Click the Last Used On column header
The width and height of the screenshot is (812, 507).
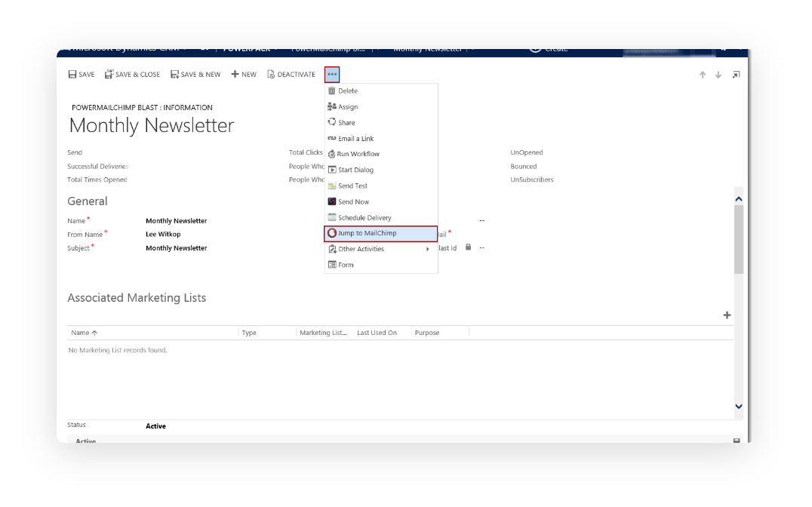[x=377, y=333]
